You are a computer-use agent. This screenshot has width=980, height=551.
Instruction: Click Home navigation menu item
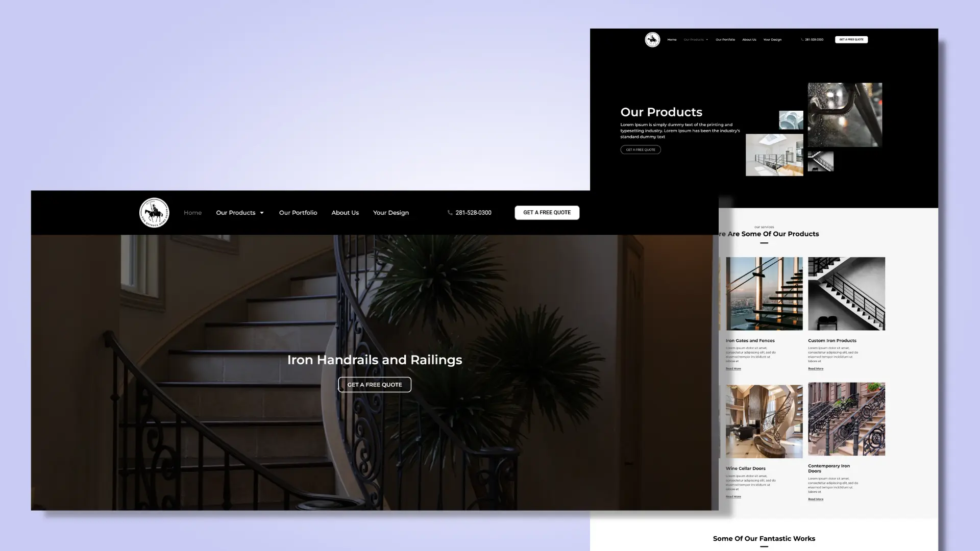(x=193, y=213)
